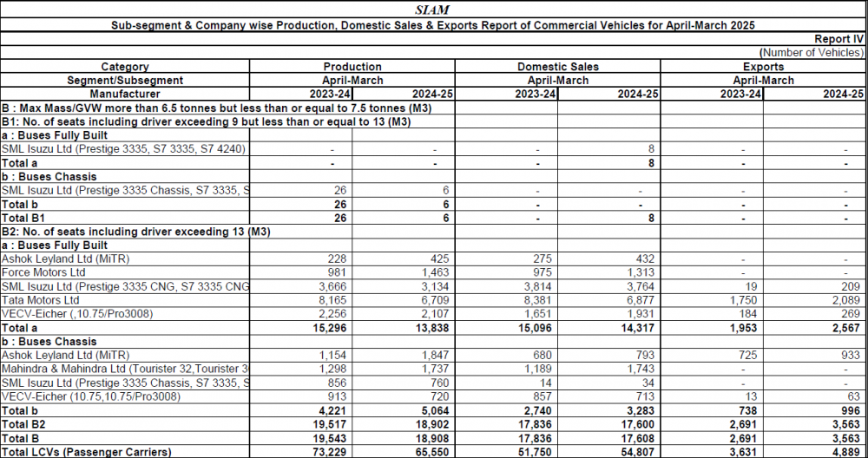Image resolution: width=868 pixels, height=458 pixels.
Task: Click the Total B value 17,608
Action: [x=638, y=438]
